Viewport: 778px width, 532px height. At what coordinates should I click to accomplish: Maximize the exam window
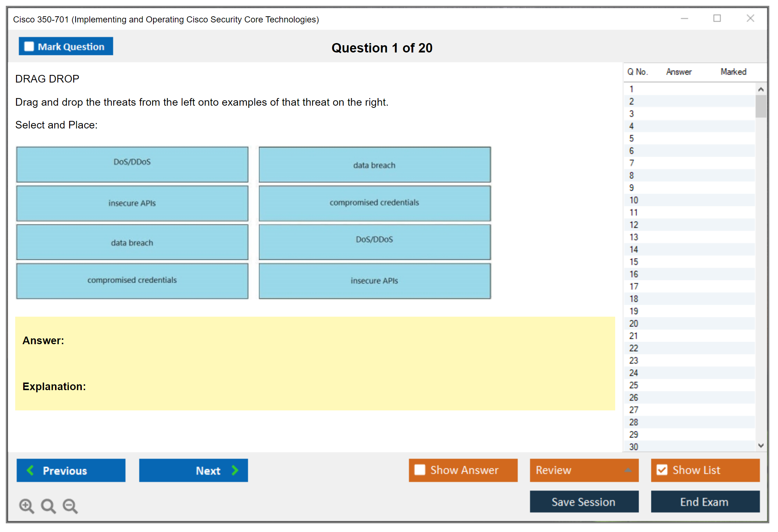pos(717,18)
